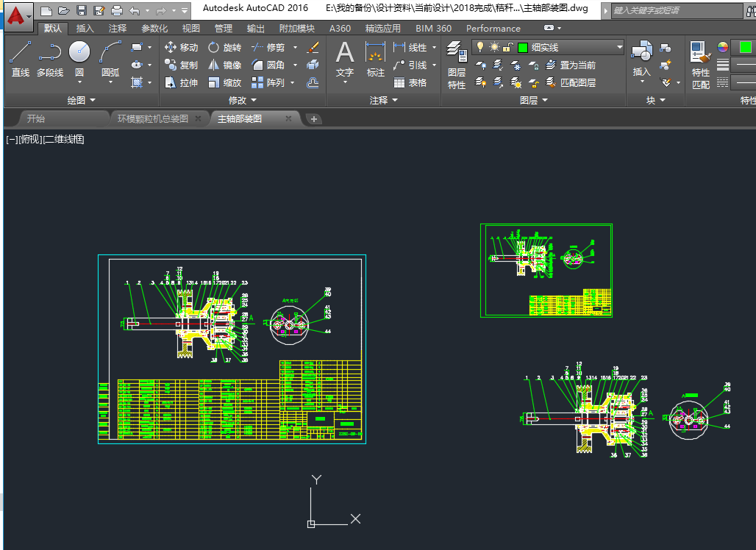Toggle the layer lock padlock icon
This screenshot has height=550, width=756.
507,47
